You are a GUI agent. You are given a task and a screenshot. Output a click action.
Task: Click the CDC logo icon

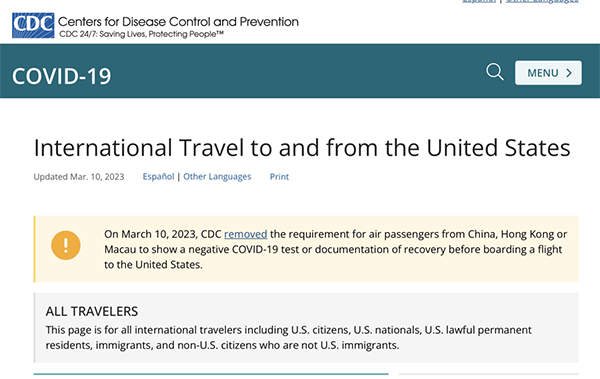pos(33,25)
